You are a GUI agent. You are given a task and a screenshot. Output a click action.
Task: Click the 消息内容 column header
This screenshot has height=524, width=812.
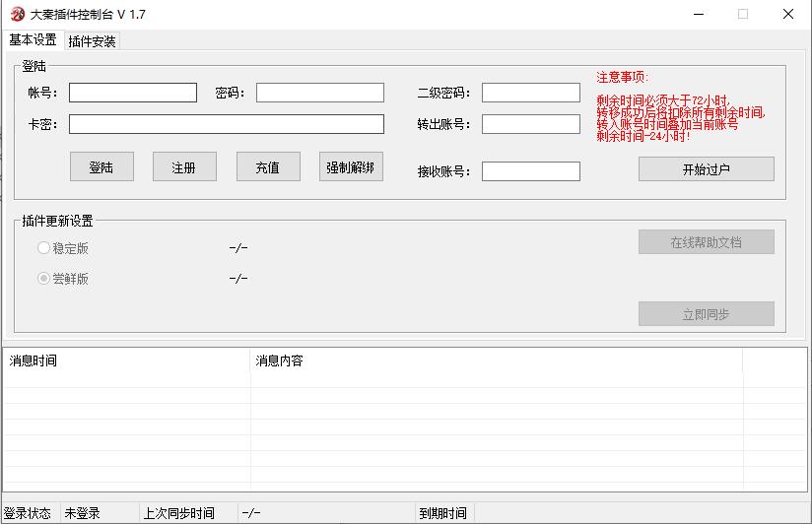pyautogui.click(x=496, y=360)
